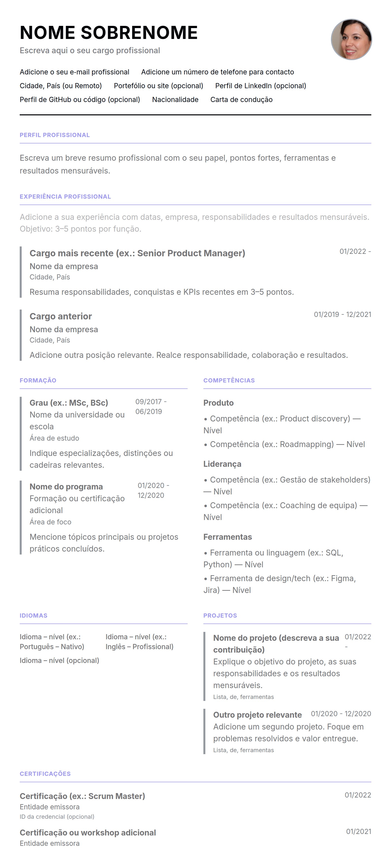Image resolution: width=391 pixels, height=868 pixels.
Task: Click the Ferramentas skills group heading
Action: click(227, 537)
